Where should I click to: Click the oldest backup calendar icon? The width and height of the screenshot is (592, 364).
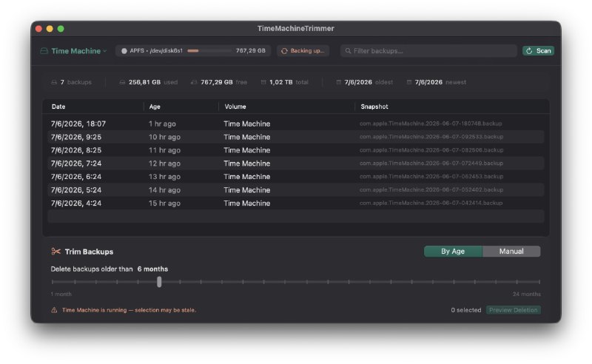[339, 82]
